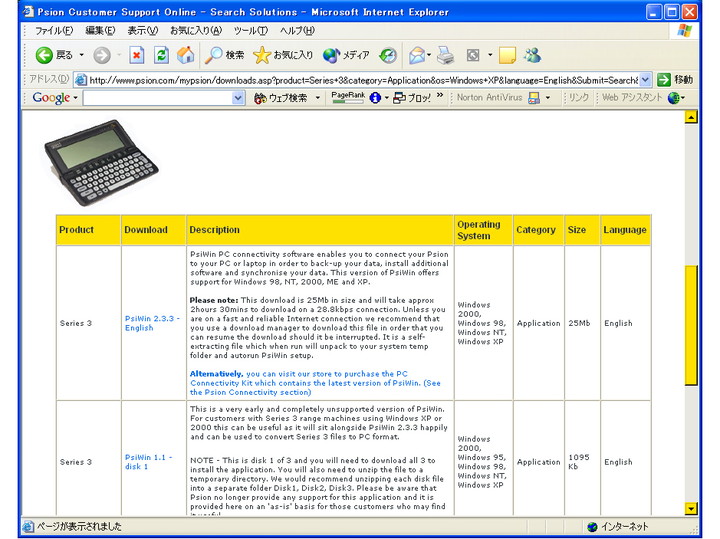Click the scrollbar up arrow
Image resolution: width=720 pixels, height=539 pixels.
[x=691, y=117]
